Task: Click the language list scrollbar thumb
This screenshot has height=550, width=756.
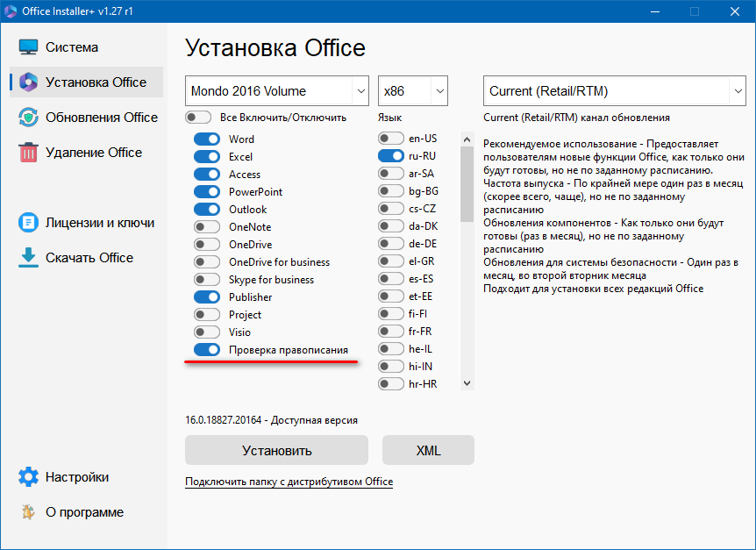Action: (467, 184)
